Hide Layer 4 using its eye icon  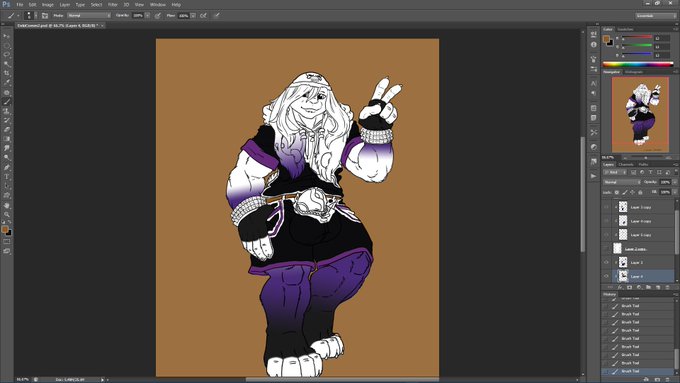point(606,276)
